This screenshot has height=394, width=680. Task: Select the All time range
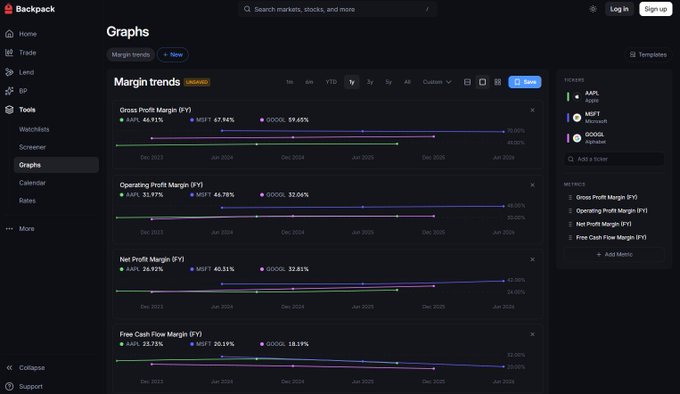tap(407, 82)
